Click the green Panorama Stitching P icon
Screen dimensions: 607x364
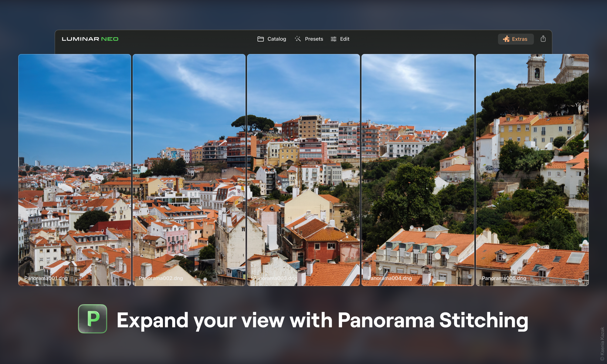(x=93, y=319)
